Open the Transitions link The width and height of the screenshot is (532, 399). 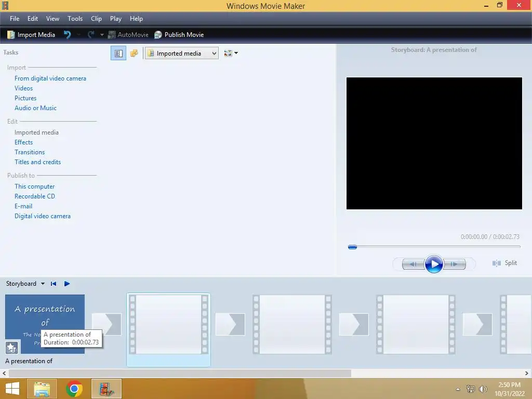[30, 152]
